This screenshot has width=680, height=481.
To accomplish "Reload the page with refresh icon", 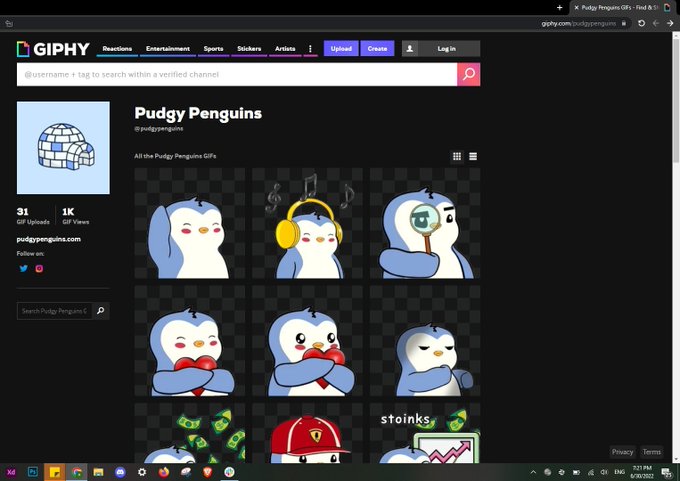I will [641, 23].
